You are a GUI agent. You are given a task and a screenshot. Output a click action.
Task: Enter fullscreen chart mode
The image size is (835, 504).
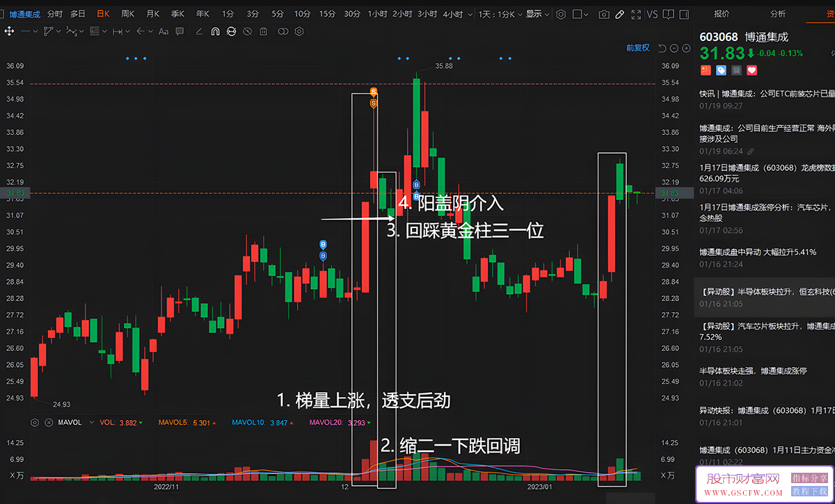636,14
